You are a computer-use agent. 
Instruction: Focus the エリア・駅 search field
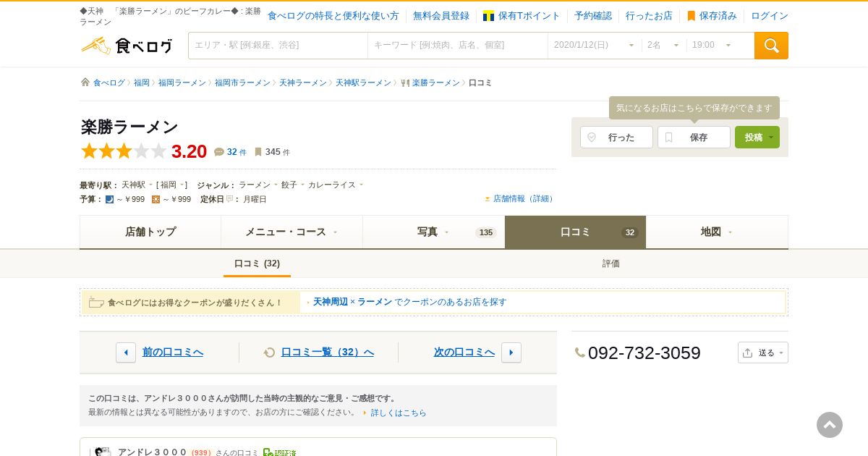point(278,46)
